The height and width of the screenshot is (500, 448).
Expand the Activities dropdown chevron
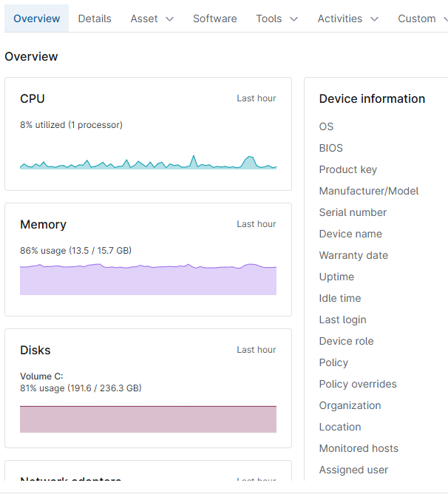(374, 19)
